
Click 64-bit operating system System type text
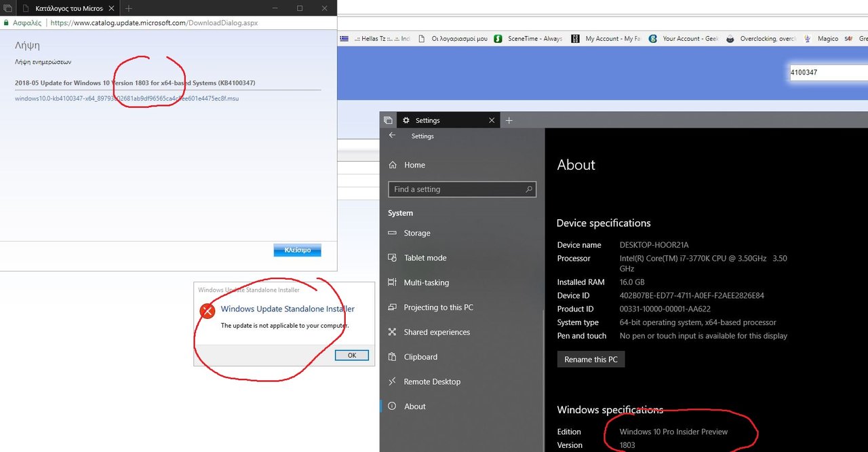[x=698, y=322]
